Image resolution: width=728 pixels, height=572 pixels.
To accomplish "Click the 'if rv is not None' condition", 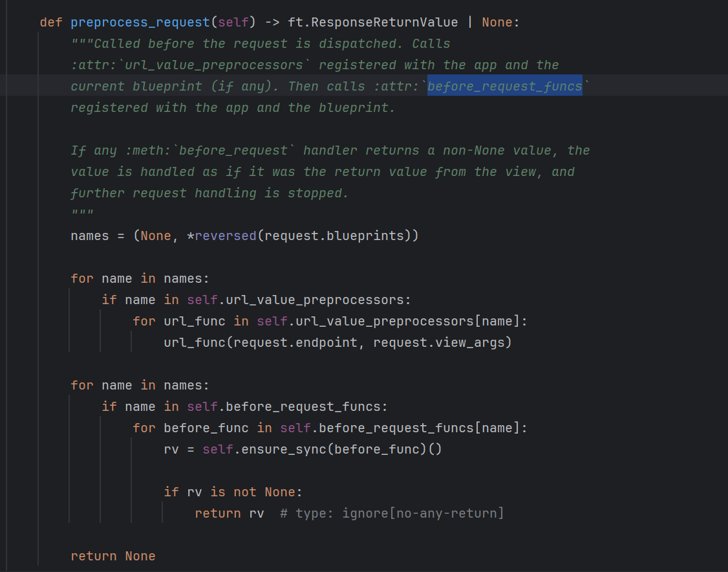I will point(233,492).
